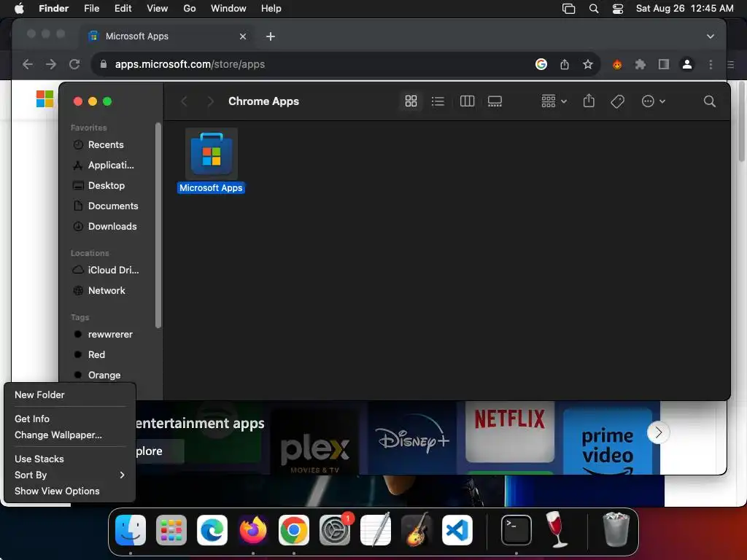Image resolution: width=747 pixels, height=560 pixels.
Task: Open Chrome three-dot menu
Action: (x=711, y=64)
